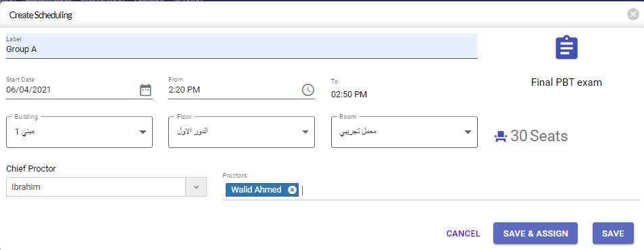Focus the Label field containing Group A
Viewport: 644px width, 250px height.
click(x=242, y=47)
